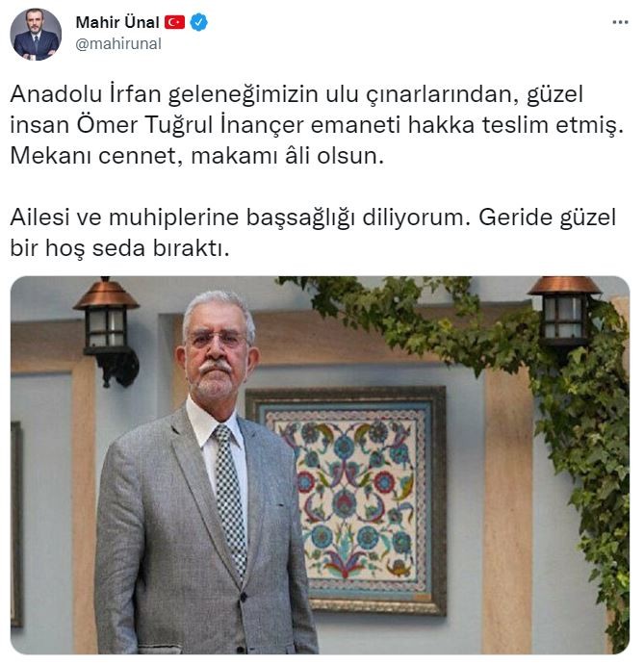The height and width of the screenshot is (665, 644).
Task: Click the Mahir Ünal display name
Action: (117, 22)
